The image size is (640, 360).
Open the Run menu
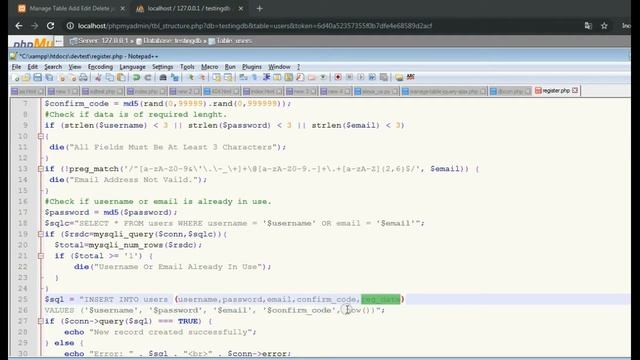(x=230, y=67)
